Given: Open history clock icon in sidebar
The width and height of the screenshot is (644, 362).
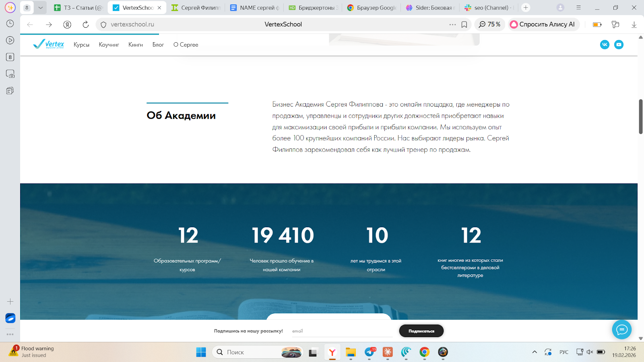Looking at the screenshot, I should [10, 24].
